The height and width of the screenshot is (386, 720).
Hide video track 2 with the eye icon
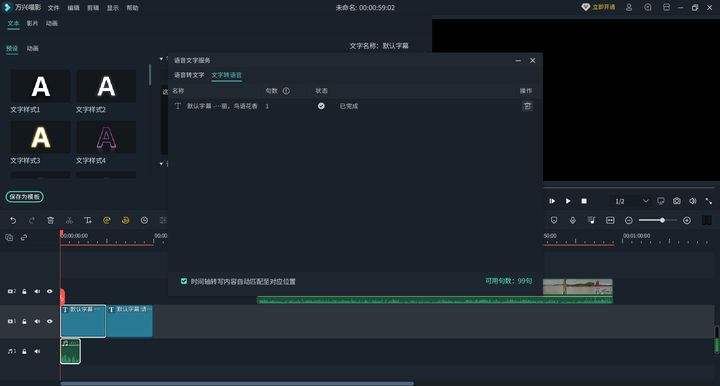pos(50,291)
